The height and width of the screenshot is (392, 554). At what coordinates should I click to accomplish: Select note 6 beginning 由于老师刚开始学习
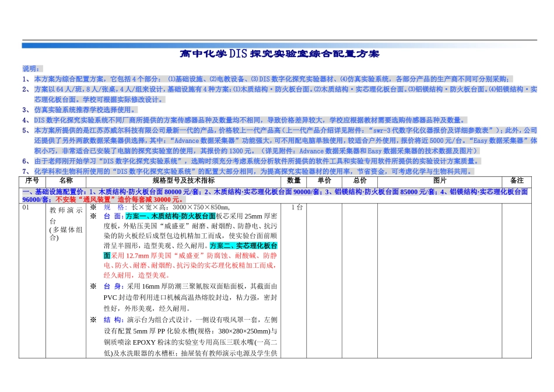(x=258, y=161)
